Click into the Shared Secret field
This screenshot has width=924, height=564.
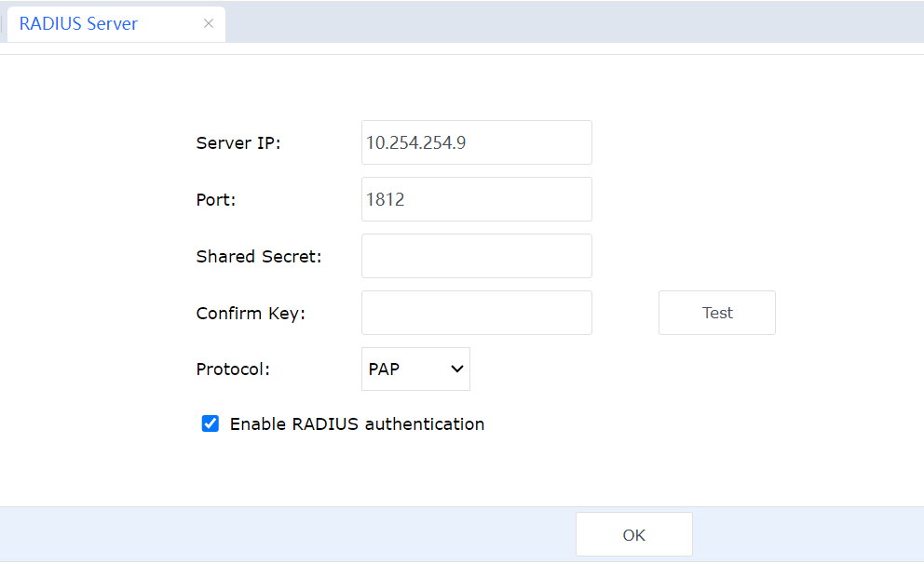pyautogui.click(x=476, y=256)
